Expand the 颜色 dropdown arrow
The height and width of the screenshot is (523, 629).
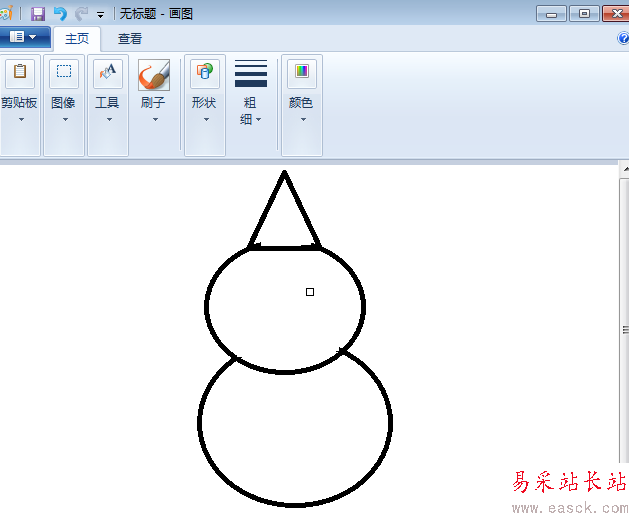click(303, 120)
